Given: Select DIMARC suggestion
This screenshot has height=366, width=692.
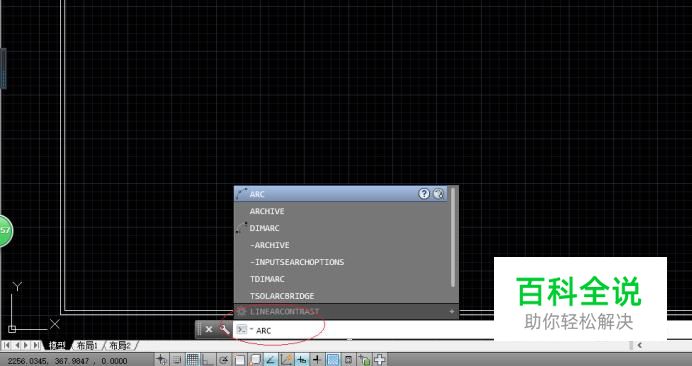Looking at the screenshot, I should click(340, 228).
